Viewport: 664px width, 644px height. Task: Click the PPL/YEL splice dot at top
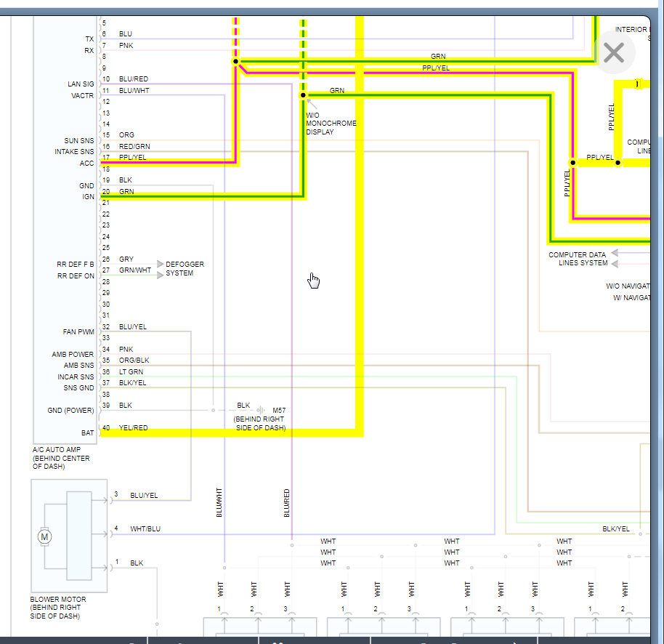point(235,62)
